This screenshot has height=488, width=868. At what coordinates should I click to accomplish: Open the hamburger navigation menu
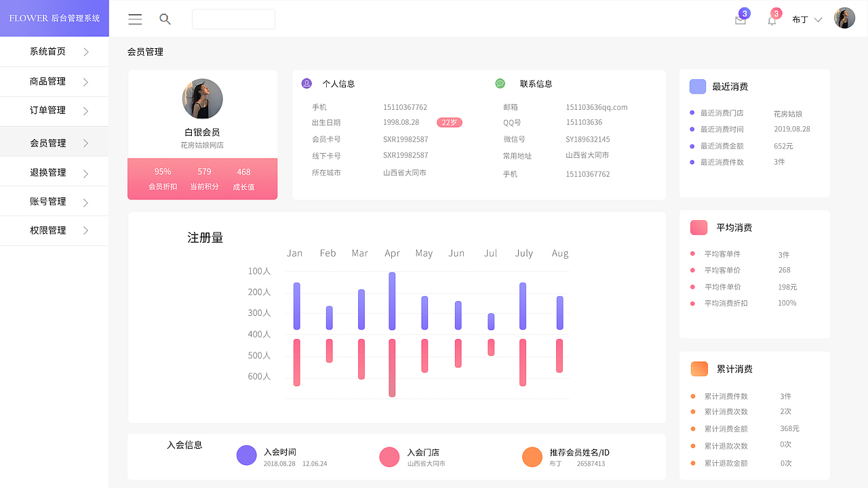pos(135,19)
